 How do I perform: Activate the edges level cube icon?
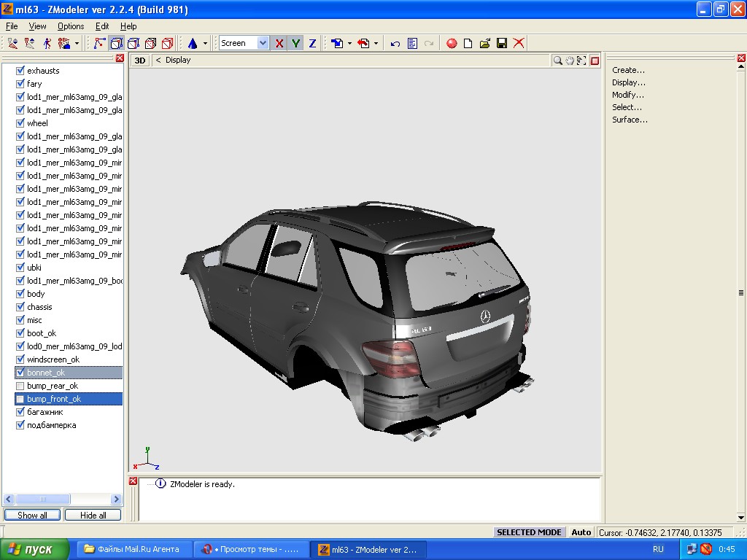[116, 43]
